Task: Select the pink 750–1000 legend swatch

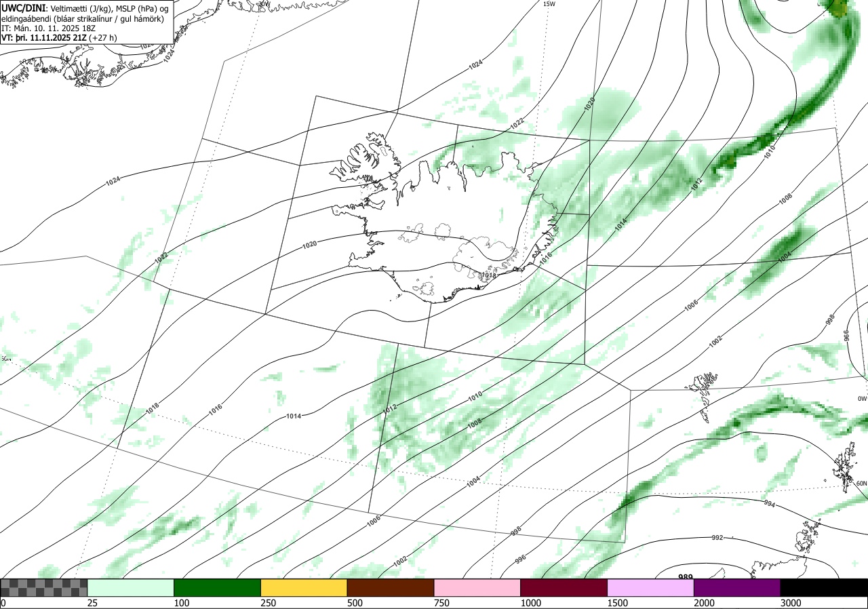Action: click(477, 587)
